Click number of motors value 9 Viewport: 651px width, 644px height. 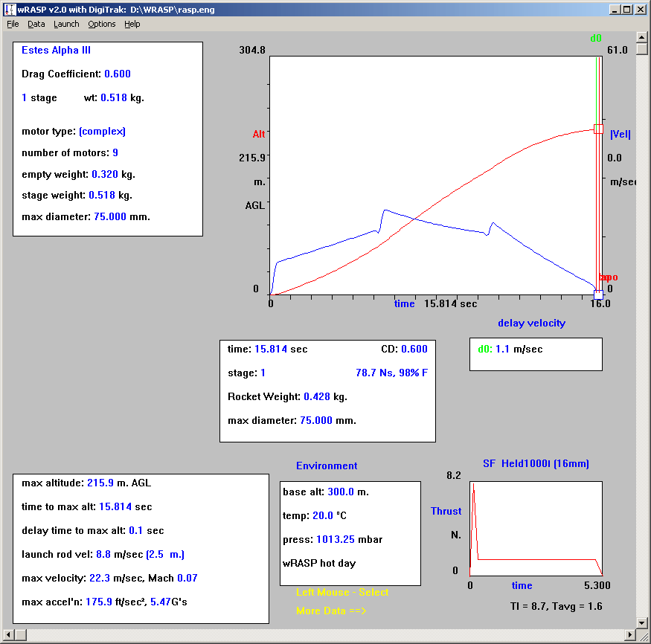115,152
